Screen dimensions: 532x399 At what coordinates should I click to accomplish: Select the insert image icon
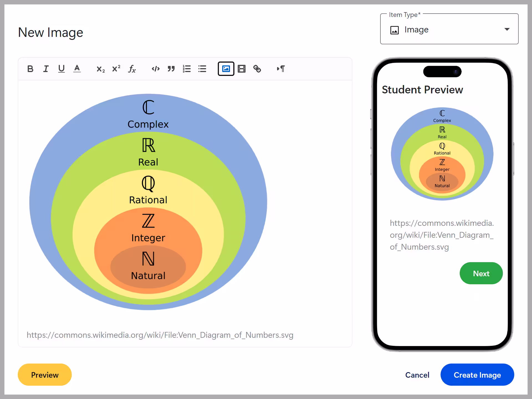pyautogui.click(x=226, y=69)
